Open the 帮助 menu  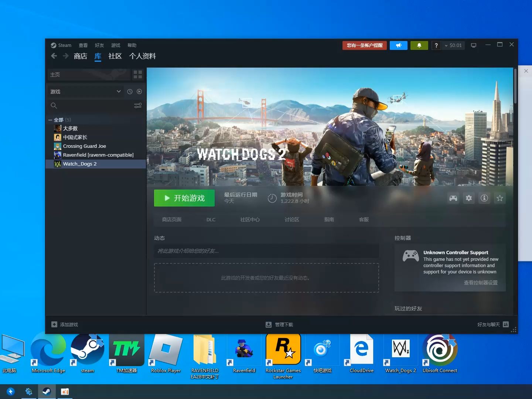point(132,45)
